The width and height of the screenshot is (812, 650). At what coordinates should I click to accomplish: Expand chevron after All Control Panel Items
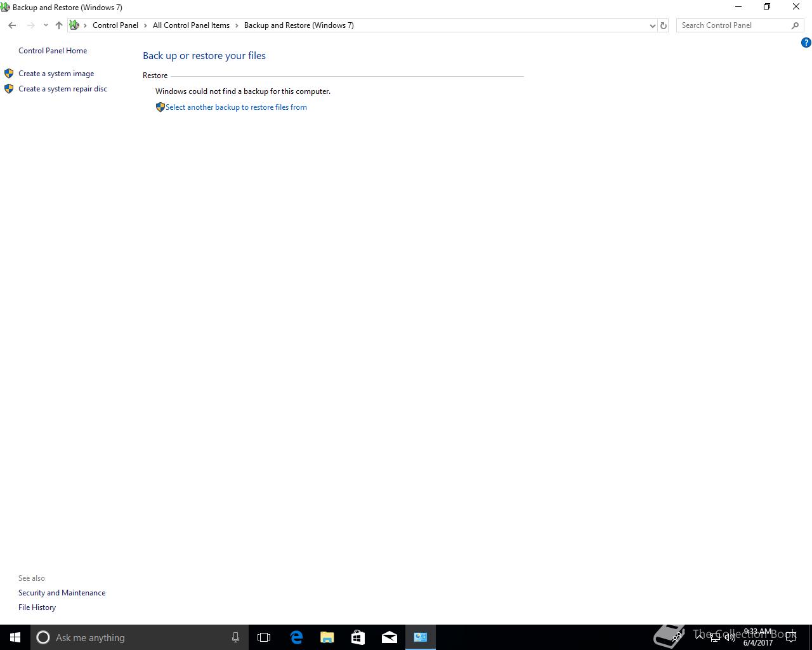(237, 25)
